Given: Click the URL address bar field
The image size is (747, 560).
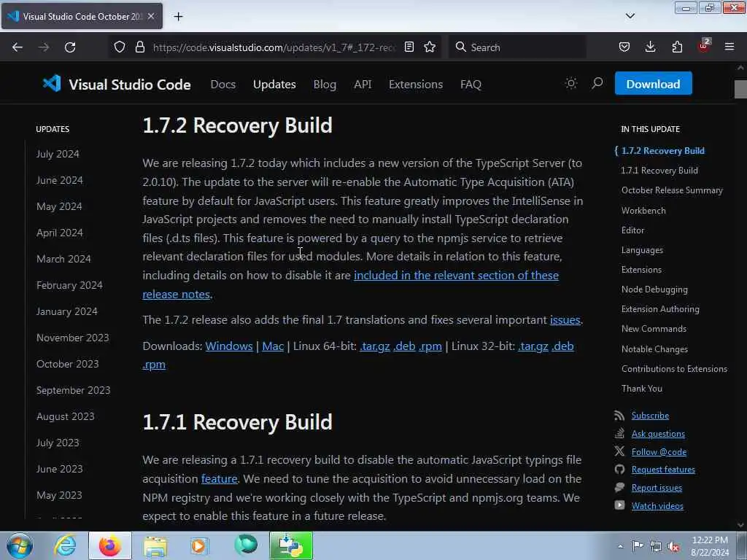Looking at the screenshot, I should coord(274,47).
